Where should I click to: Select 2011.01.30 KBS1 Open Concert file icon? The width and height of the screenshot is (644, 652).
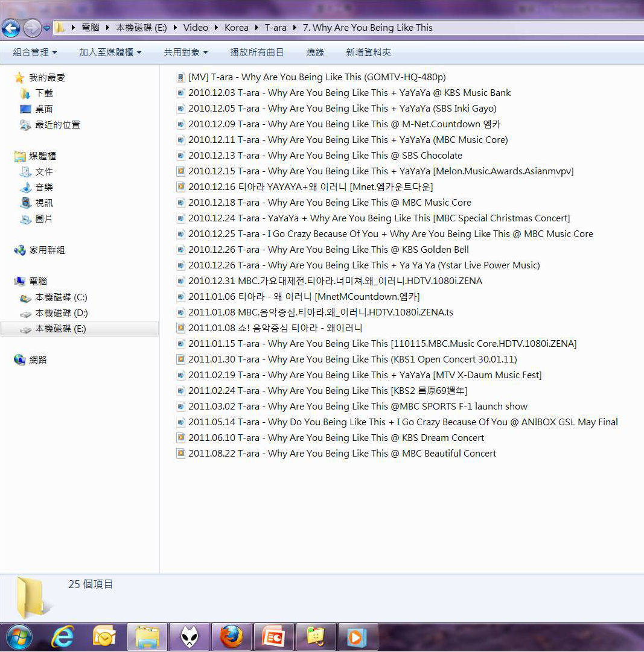pos(180,359)
